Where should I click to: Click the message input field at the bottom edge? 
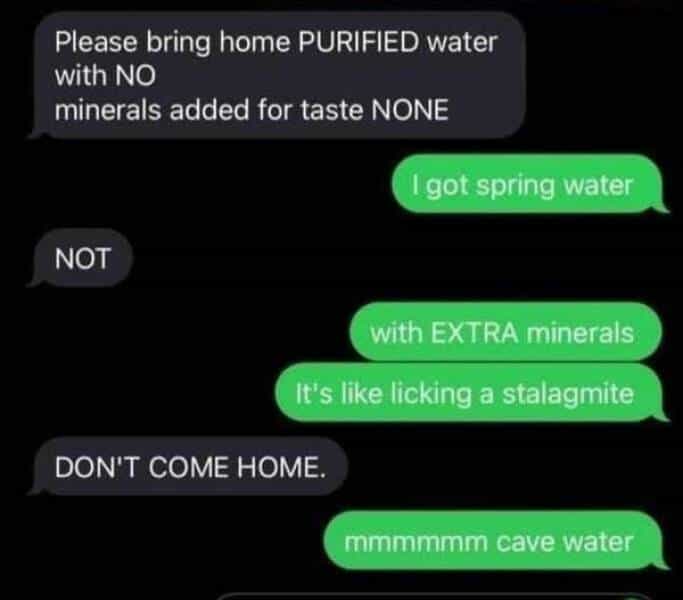click(x=433, y=596)
